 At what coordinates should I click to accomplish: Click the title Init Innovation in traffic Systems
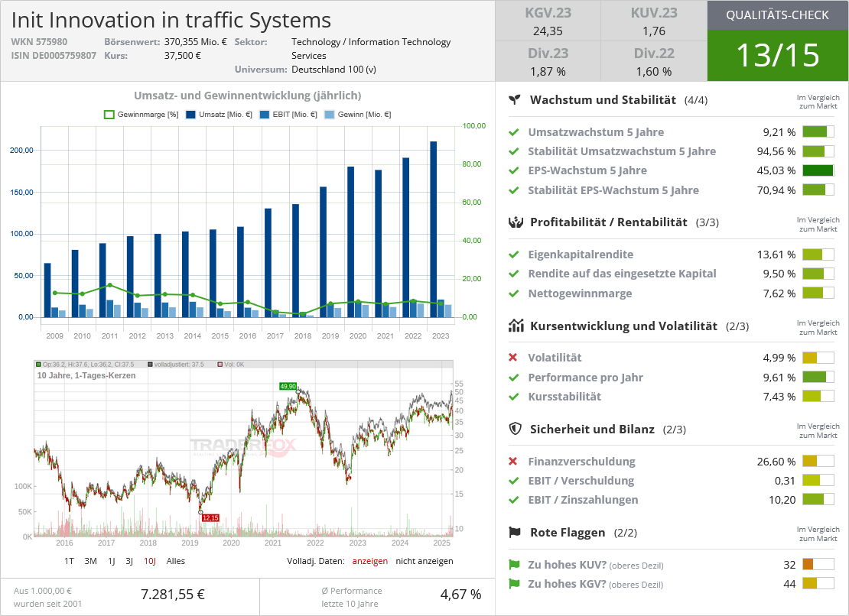(x=171, y=20)
